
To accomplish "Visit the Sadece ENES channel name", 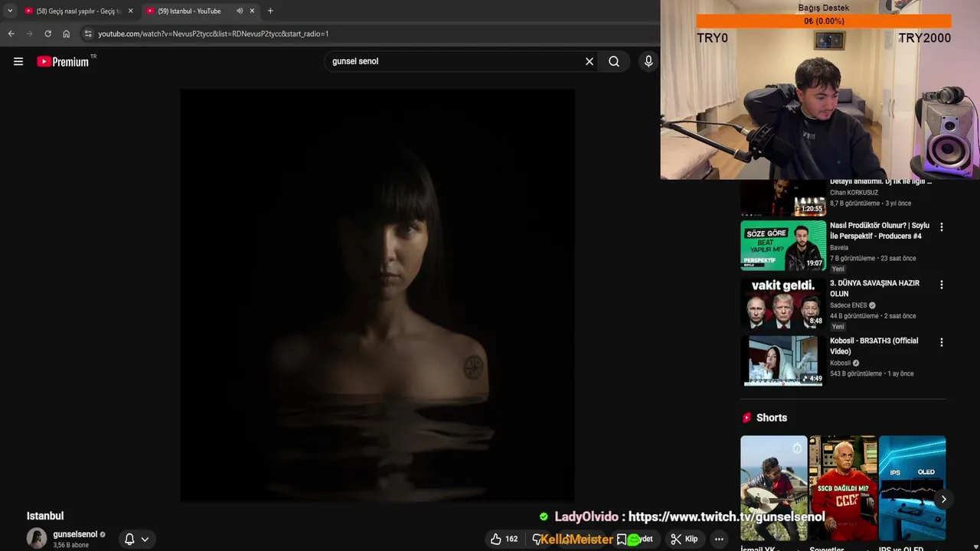I will click(848, 305).
